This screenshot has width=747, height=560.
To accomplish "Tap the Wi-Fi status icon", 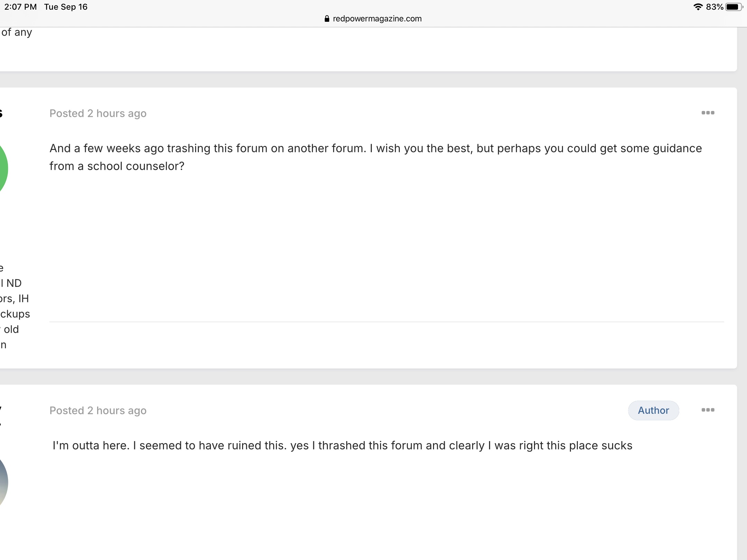I will (698, 7).
